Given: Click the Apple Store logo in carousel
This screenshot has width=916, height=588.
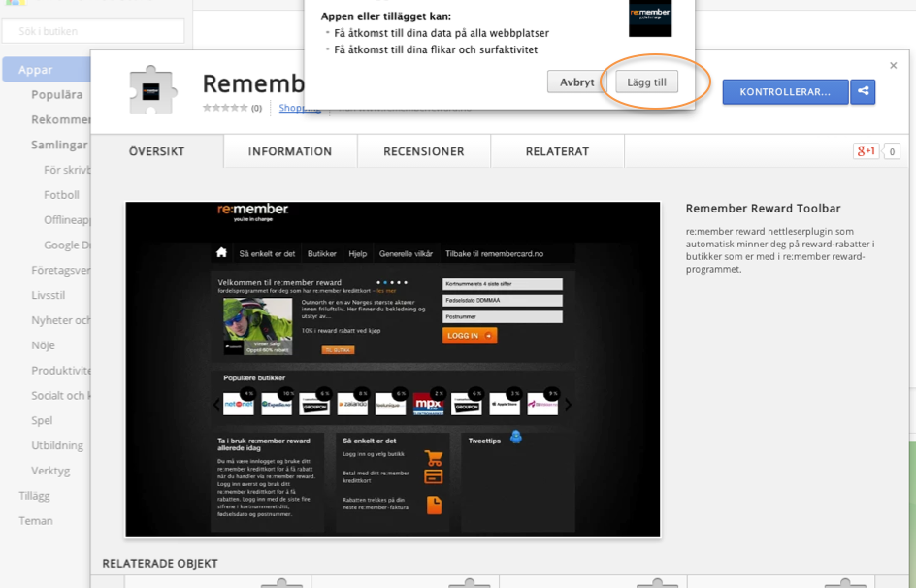Looking at the screenshot, I should coord(505,404).
